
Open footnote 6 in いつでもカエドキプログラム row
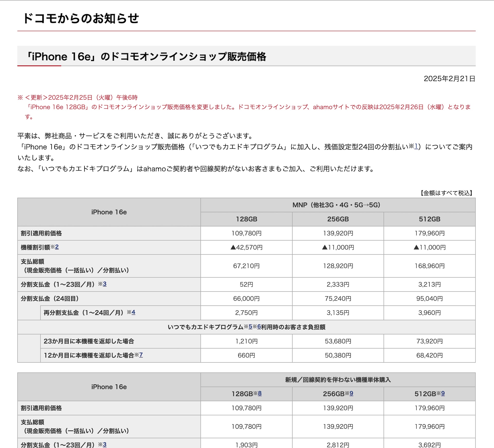(x=259, y=327)
